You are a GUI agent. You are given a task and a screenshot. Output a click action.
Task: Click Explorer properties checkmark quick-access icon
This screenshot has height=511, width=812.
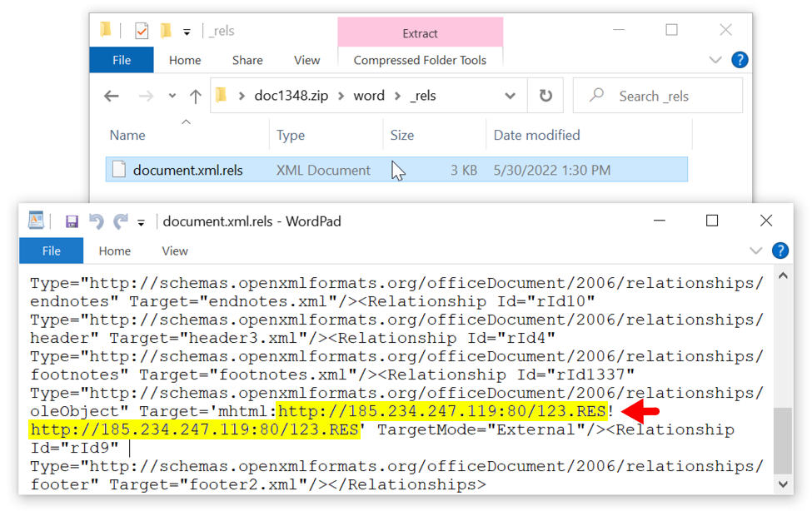[x=142, y=31]
